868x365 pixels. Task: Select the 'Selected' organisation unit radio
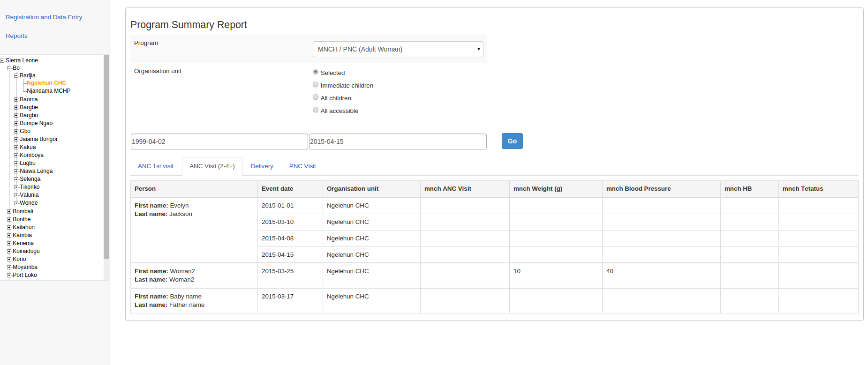316,72
